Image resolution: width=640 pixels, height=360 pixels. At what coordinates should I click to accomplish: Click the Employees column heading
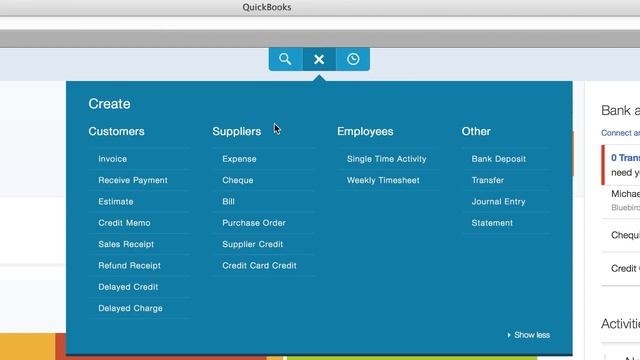(365, 131)
